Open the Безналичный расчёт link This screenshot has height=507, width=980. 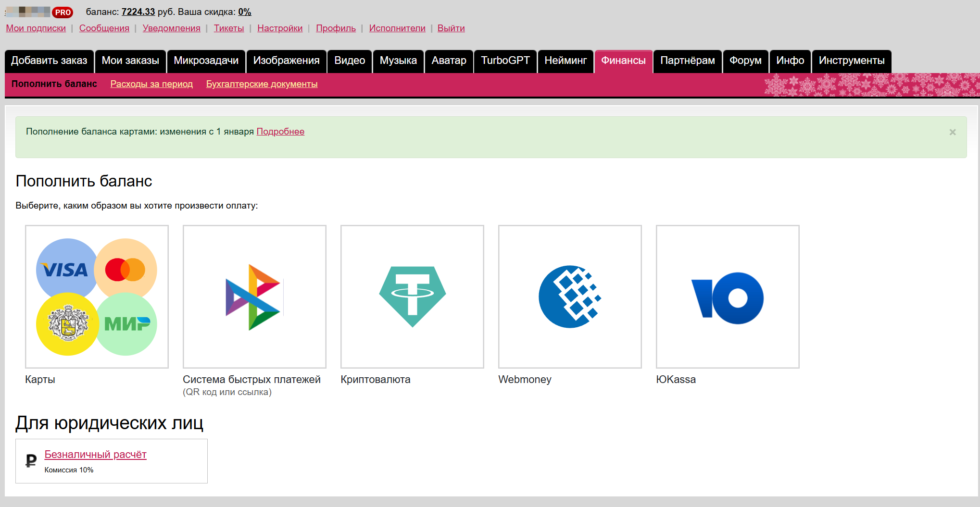tap(95, 455)
